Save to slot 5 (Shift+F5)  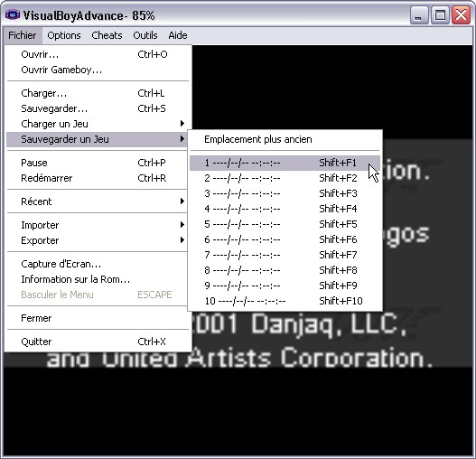[285, 224]
